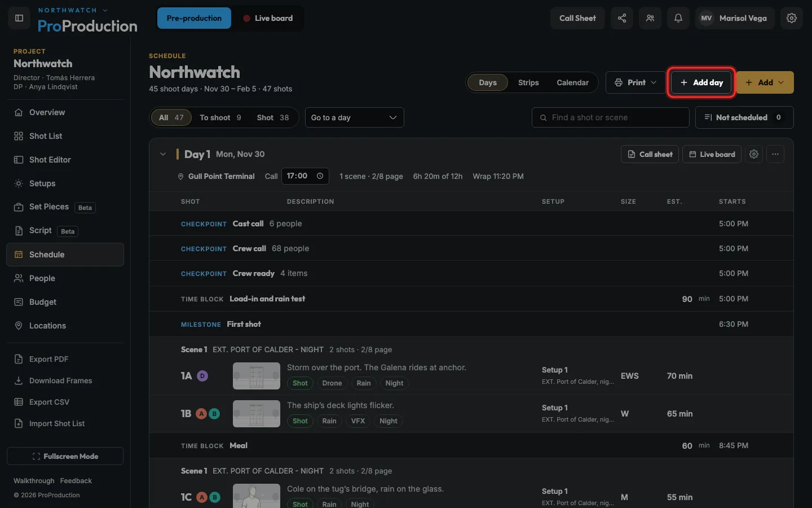
Task: Switch to Calendar view
Action: [x=572, y=82]
